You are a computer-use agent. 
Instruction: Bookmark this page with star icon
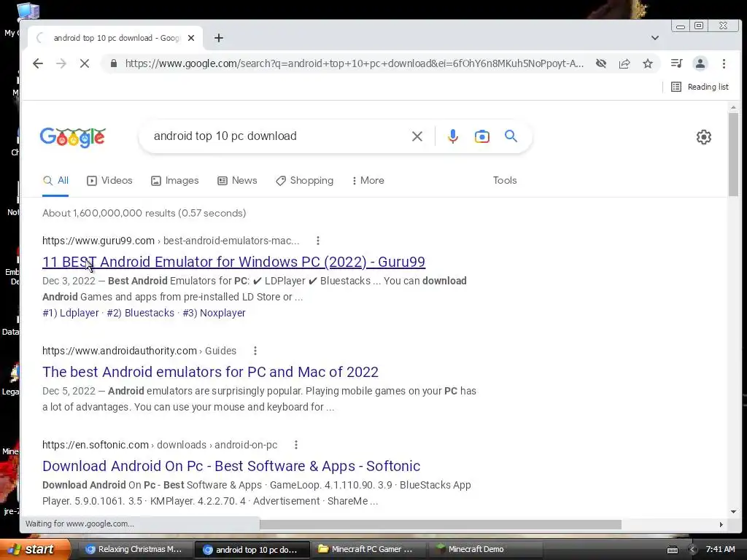pos(648,63)
